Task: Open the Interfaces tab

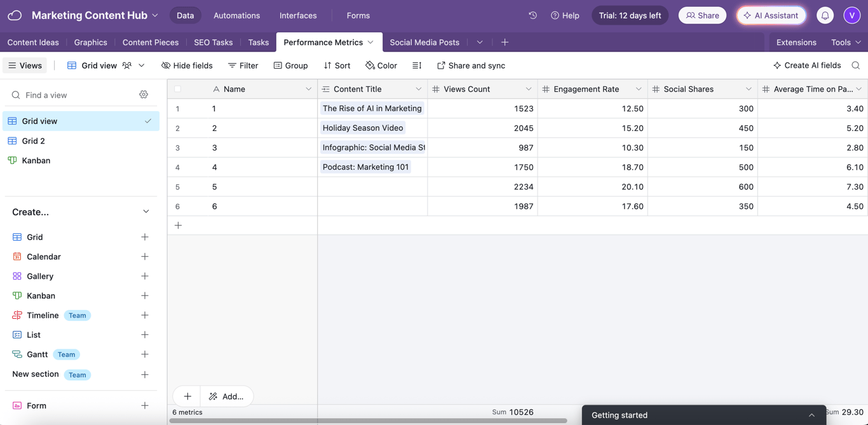Action: (x=298, y=15)
